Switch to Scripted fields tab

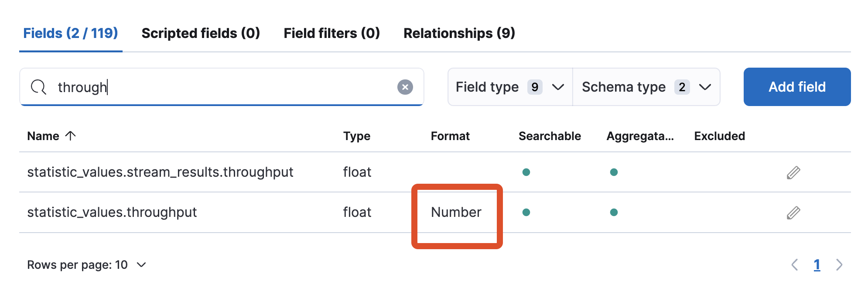(201, 33)
